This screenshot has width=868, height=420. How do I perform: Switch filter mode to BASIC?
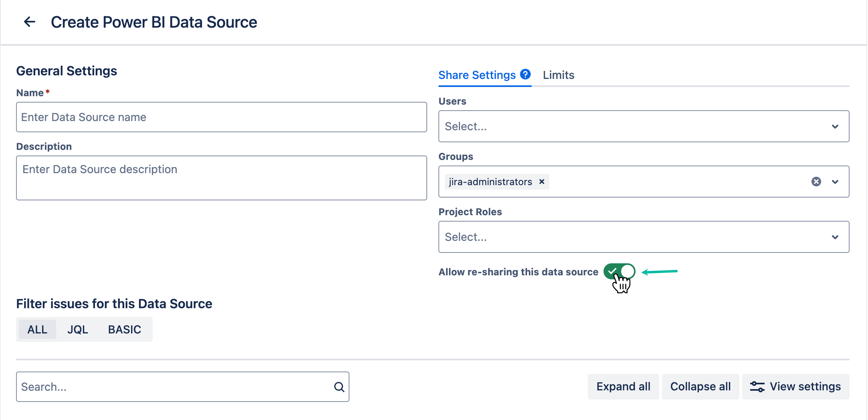pos(124,329)
